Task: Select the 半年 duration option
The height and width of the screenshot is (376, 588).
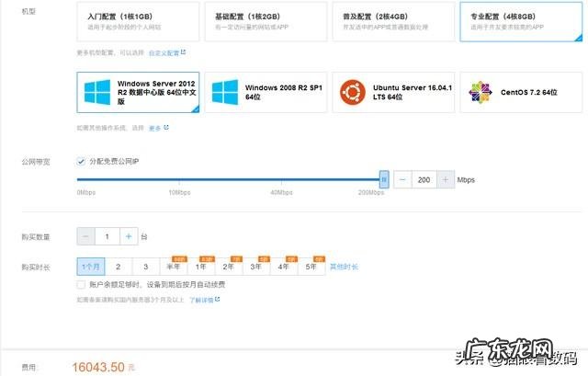Action: 174,267
